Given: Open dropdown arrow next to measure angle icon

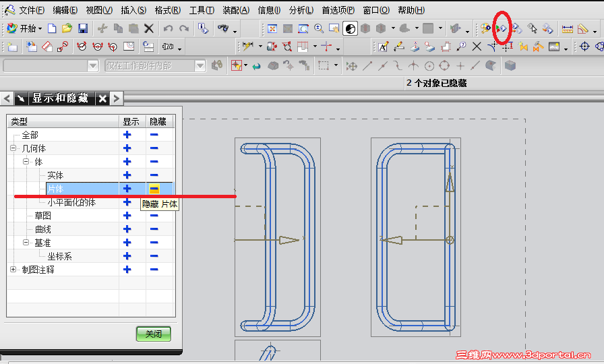Looking at the screenshot, I should pos(595,31).
